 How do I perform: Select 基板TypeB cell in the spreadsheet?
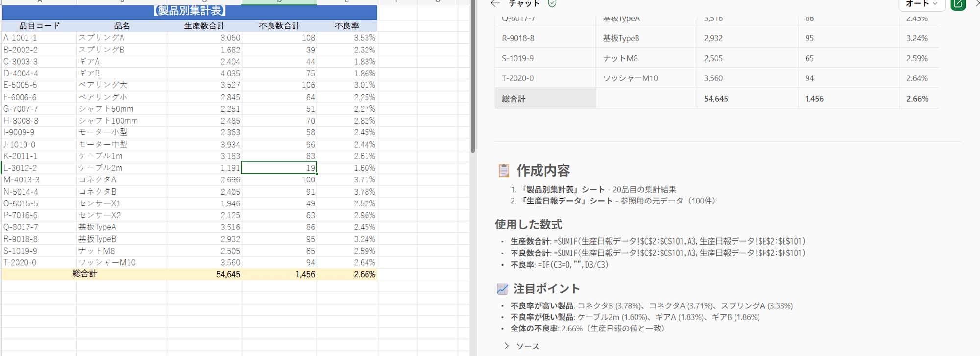(x=122, y=239)
